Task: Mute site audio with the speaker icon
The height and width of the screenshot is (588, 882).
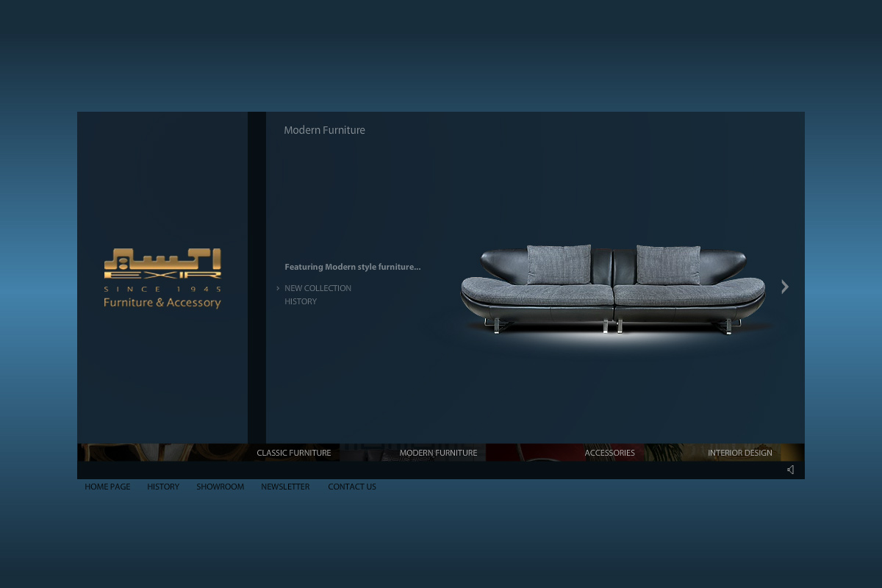Action: [790, 470]
